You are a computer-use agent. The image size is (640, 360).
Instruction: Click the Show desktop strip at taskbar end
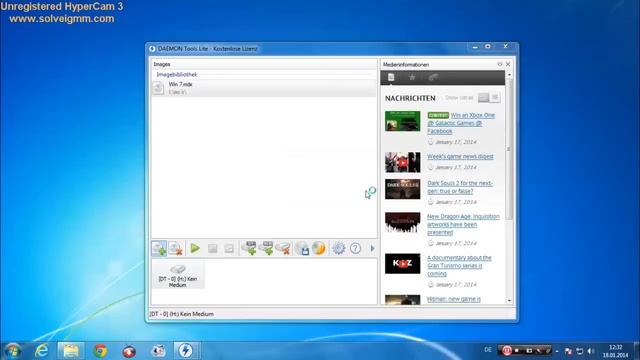point(636,351)
